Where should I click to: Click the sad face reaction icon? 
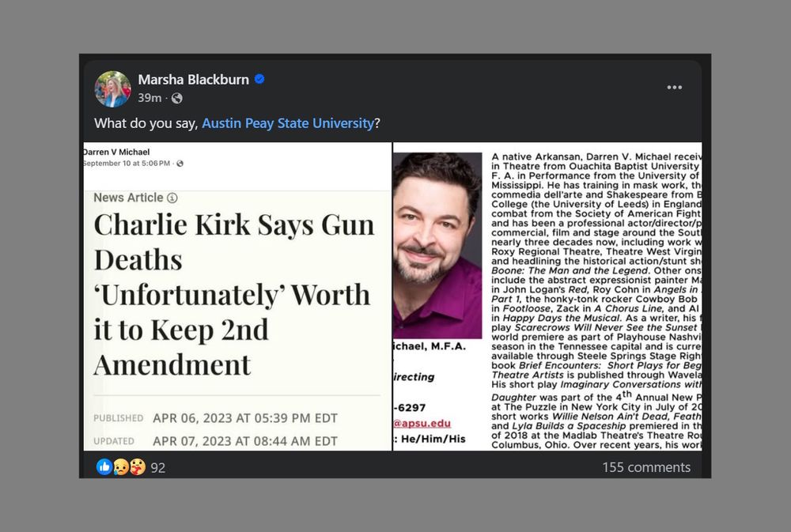120,467
